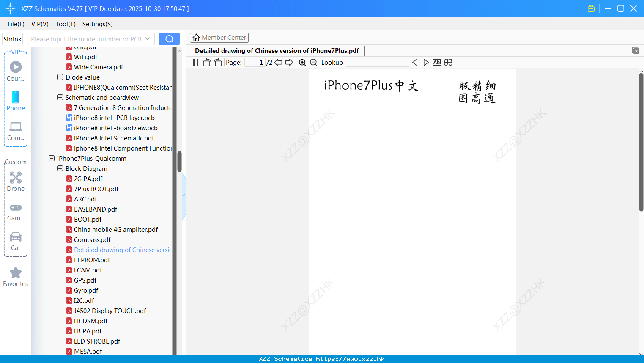
Task: Collapse the Block Diagram folder
Action: [60, 168]
